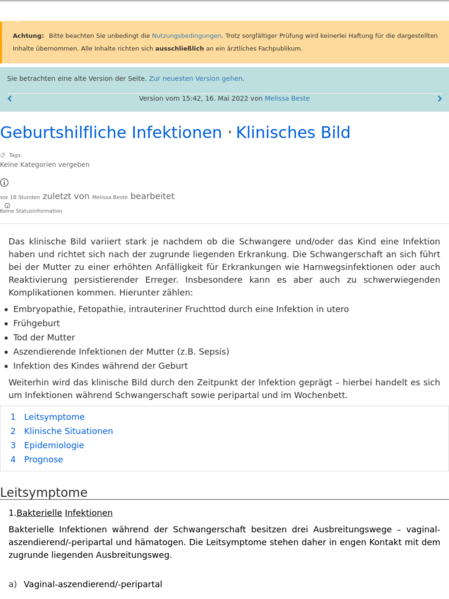Image resolution: width=449 pixels, height=599 pixels.
Task: Open Melissa Beste profile in version bar
Action: pyautogui.click(x=287, y=99)
